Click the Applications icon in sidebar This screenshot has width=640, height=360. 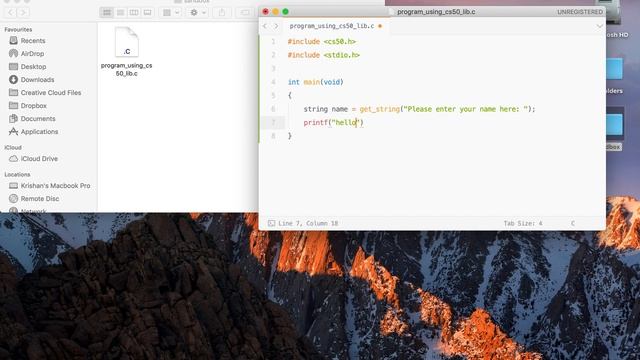click(x=13, y=131)
